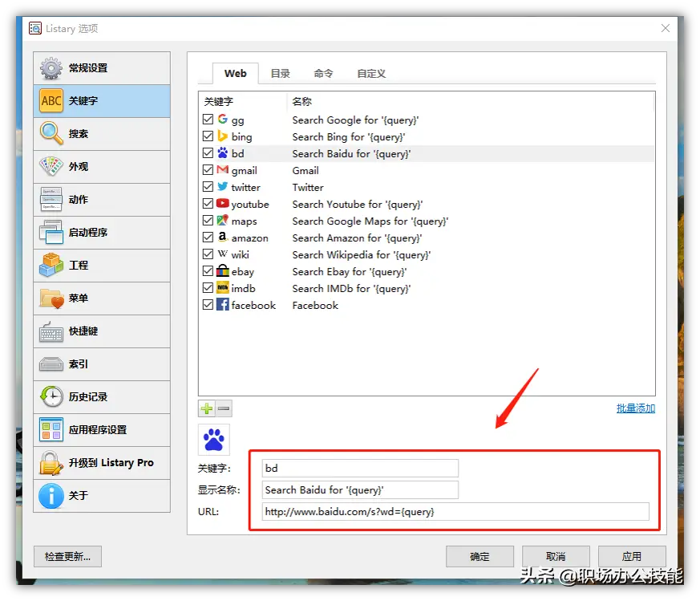The height and width of the screenshot is (601, 700).
Task: Click the Baidu paw logo above the keyword fields
Action: (213, 438)
